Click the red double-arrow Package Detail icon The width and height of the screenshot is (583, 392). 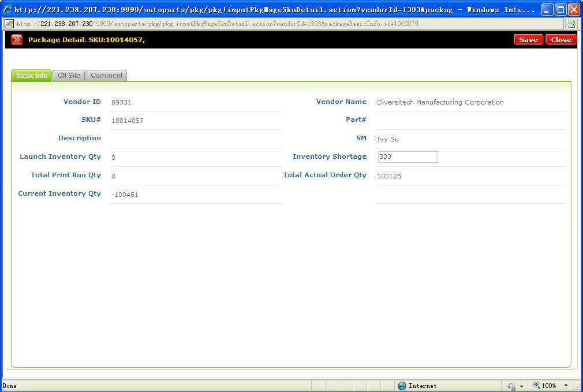click(17, 40)
